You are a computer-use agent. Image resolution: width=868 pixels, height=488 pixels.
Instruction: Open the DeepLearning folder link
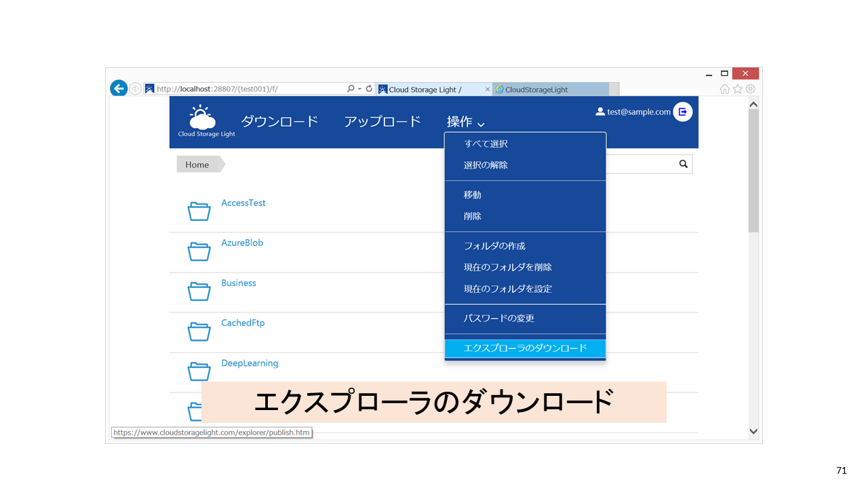click(250, 363)
